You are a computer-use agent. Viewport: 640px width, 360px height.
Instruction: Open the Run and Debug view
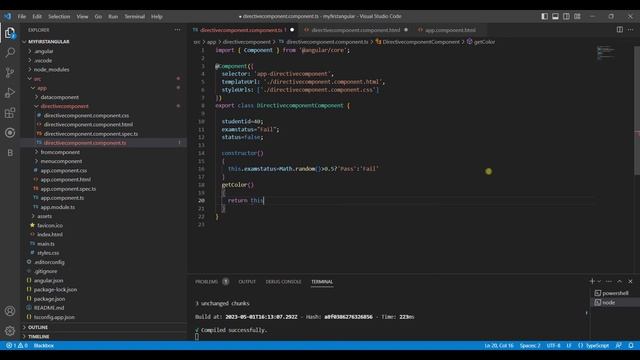10,93
